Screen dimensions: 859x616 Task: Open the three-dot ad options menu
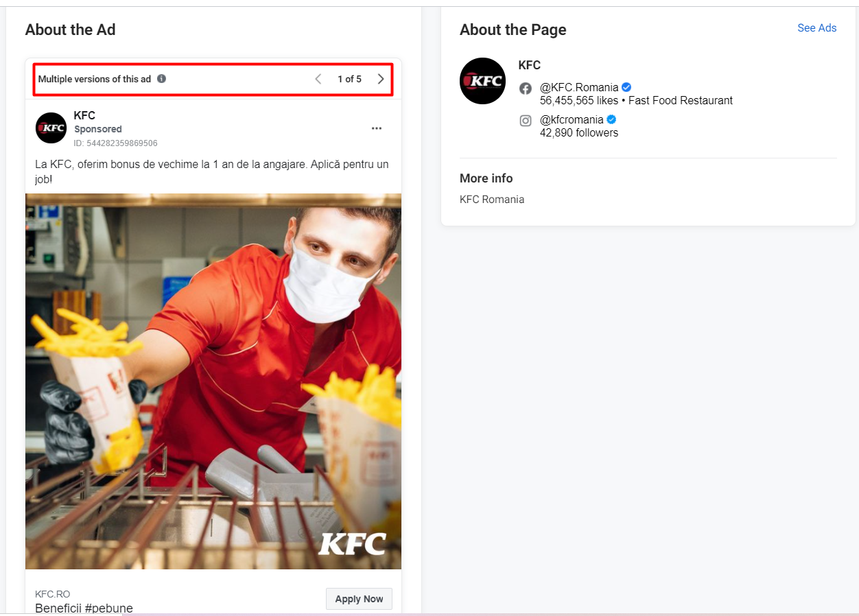[x=376, y=128]
